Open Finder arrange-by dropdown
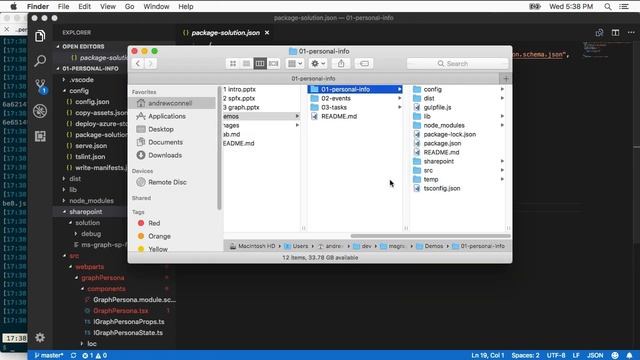The height and width of the screenshot is (360, 640). (x=295, y=64)
